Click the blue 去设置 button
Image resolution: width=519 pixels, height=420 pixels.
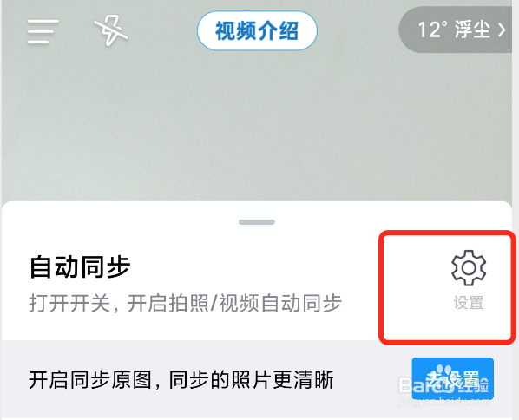pyautogui.click(x=452, y=378)
